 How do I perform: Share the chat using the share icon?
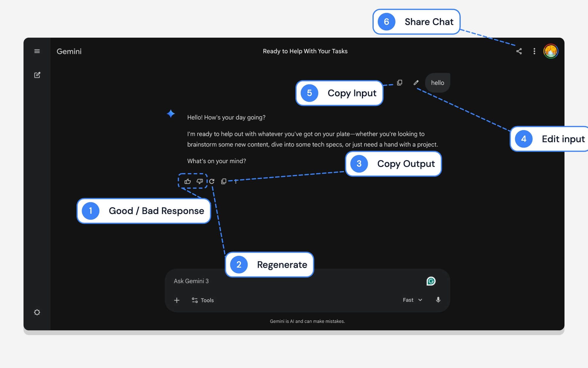pos(519,51)
